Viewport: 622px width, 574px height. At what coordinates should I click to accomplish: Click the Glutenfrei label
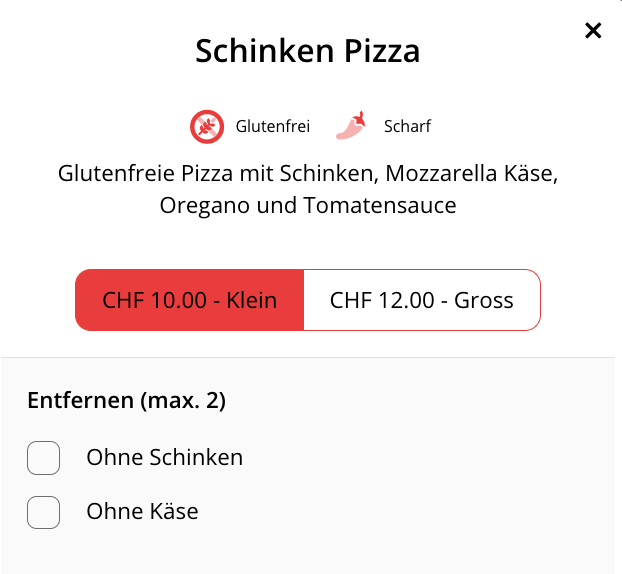point(273,127)
